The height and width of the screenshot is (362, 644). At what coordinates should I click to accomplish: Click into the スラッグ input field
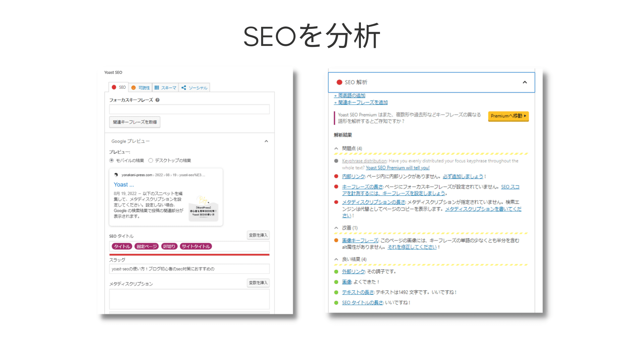189,269
